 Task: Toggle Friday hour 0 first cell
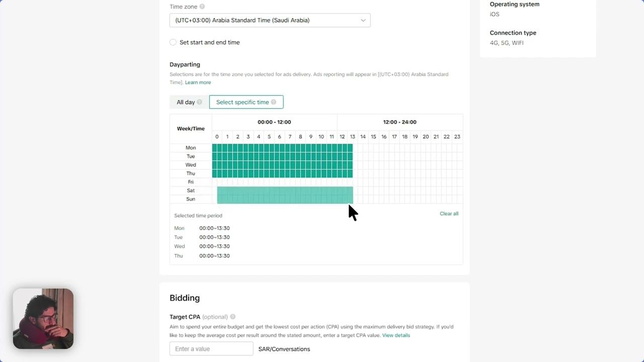[x=215, y=182]
